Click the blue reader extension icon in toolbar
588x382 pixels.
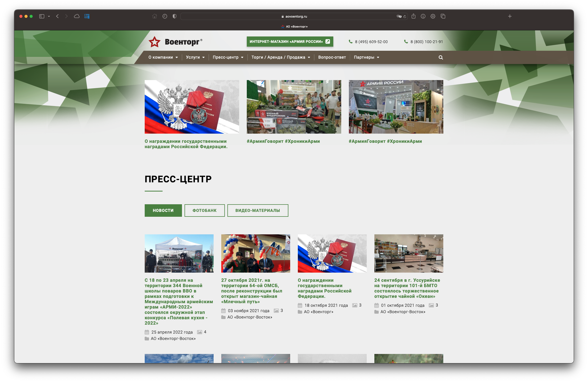(87, 16)
